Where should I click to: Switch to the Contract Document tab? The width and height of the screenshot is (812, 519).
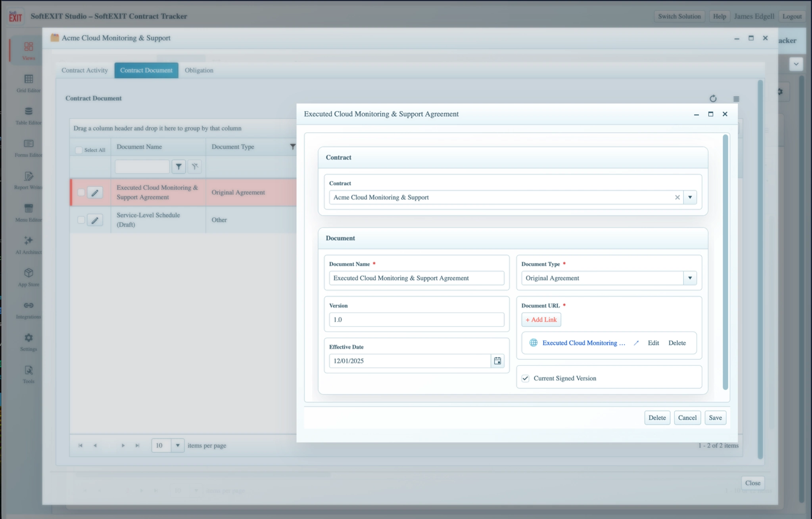(x=146, y=70)
